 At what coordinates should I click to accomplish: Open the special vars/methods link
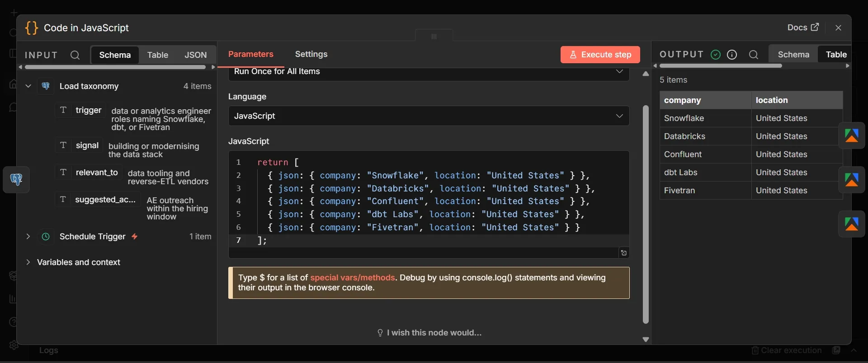tap(353, 278)
